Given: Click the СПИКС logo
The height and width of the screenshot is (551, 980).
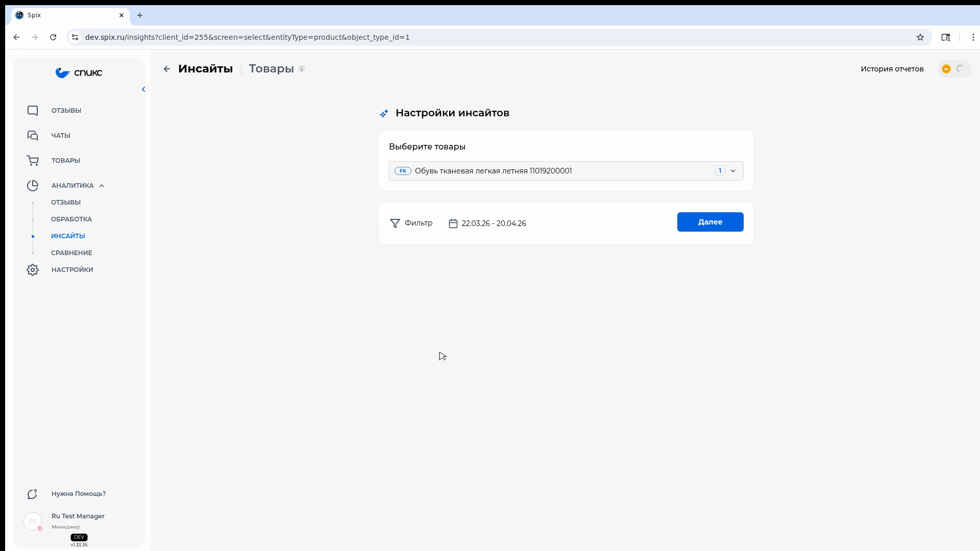Looking at the screenshot, I should pyautogui.click(x=79, y=73).
